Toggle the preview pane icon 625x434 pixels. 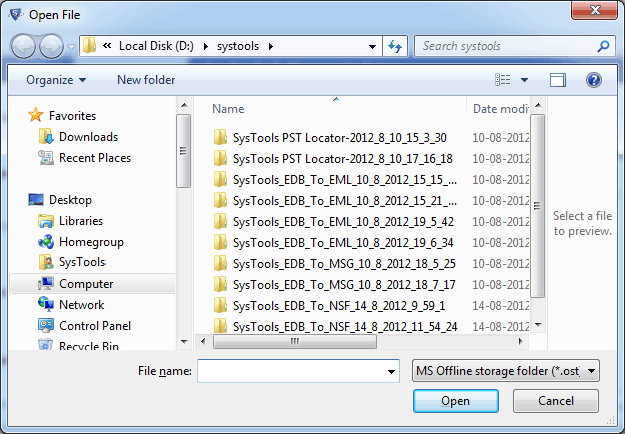558,80
